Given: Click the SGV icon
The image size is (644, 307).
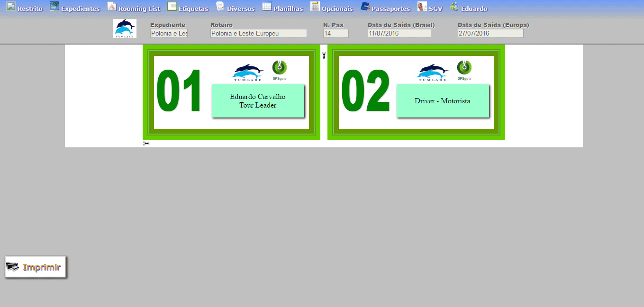Looking at the screenshot, I should (422, 6).
